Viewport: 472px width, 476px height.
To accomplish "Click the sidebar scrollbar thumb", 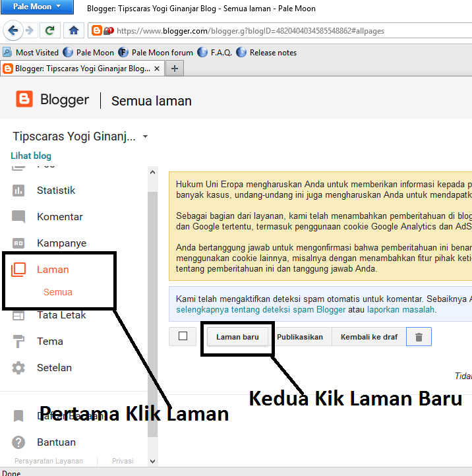I will click(153, 314).
